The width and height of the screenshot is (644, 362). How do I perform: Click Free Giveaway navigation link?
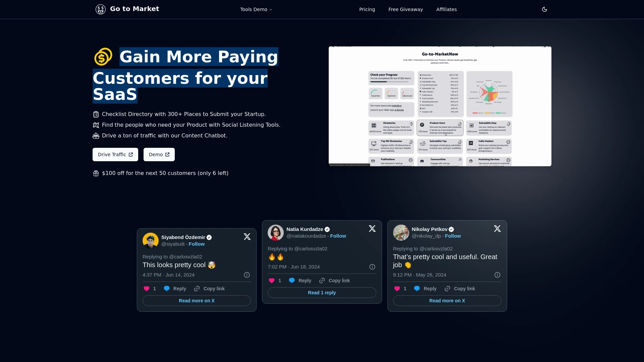[406, 9]
